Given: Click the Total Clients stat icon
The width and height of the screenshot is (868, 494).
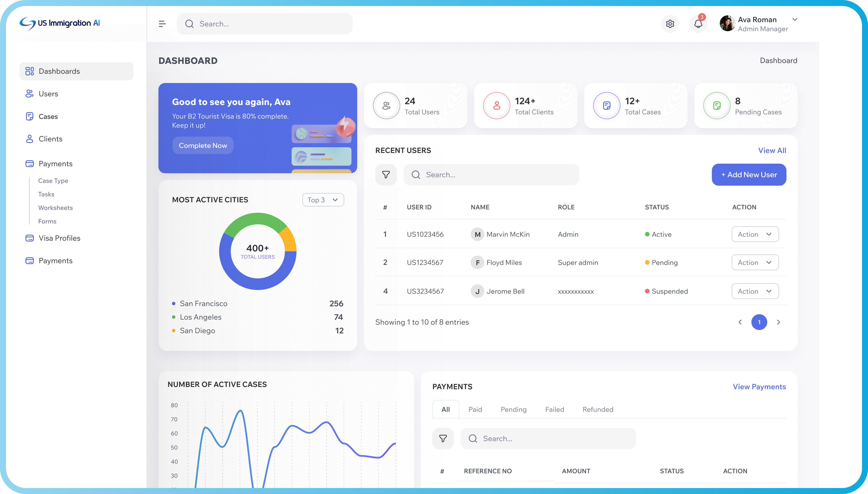Looking at the screenshot, I should (x=497, y=106).
